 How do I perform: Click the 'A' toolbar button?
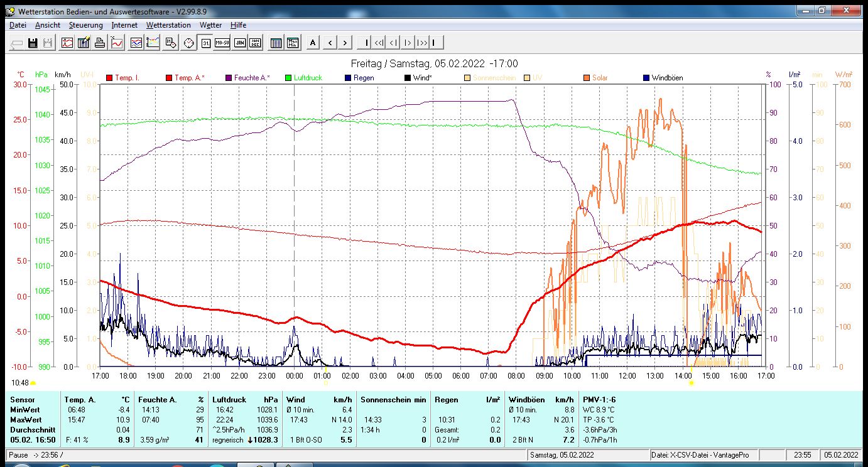pyautogui.click(x=313, y=43)
